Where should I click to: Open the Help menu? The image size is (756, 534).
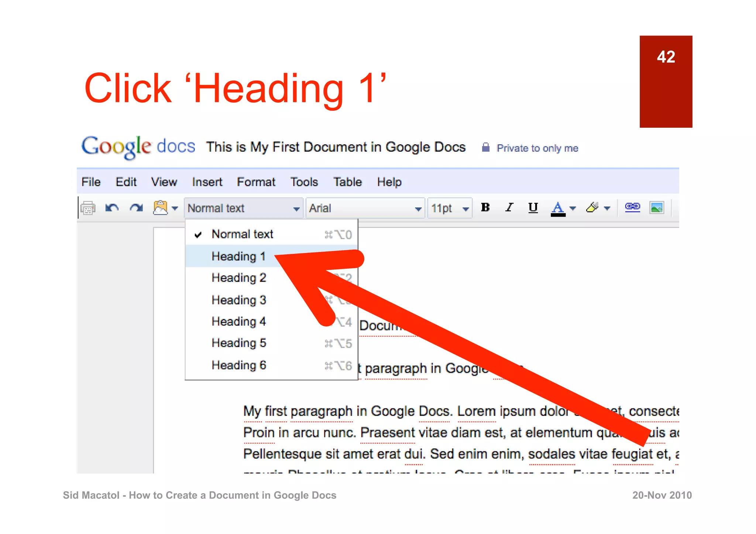pos(389,182)
